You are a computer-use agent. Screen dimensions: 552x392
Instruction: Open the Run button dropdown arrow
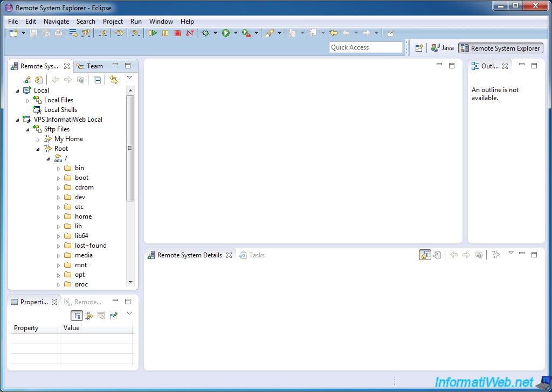tap(236, 33)
